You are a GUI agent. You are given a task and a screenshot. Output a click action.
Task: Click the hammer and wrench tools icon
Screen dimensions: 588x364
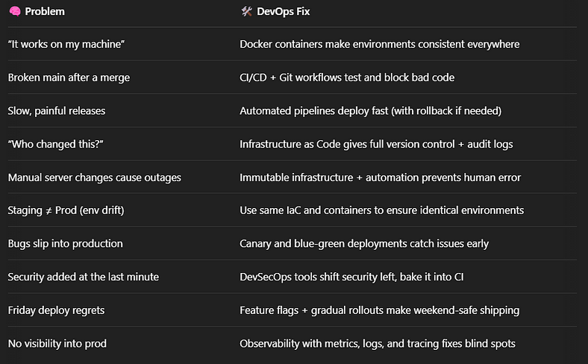click(x=246, y=12)
